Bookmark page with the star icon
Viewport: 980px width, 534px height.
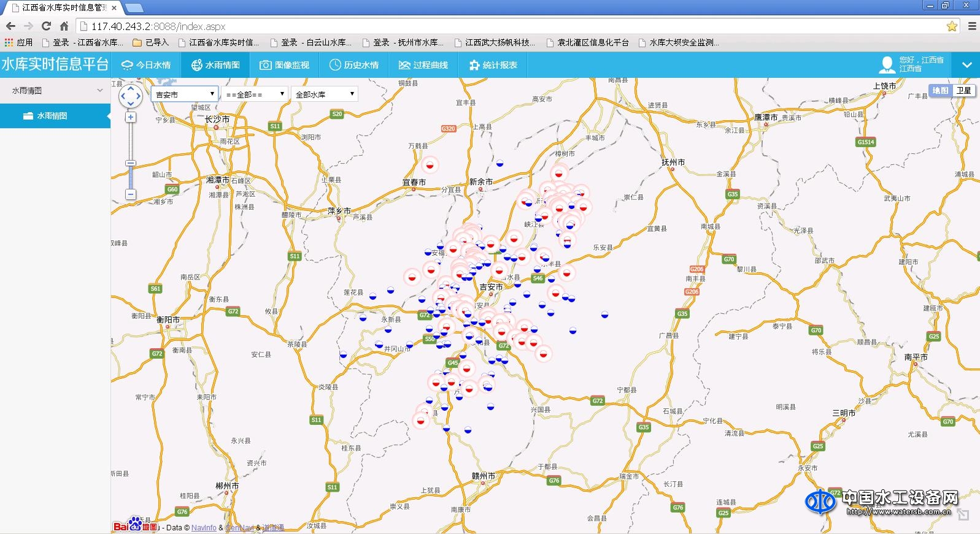(x=951, y=26)
